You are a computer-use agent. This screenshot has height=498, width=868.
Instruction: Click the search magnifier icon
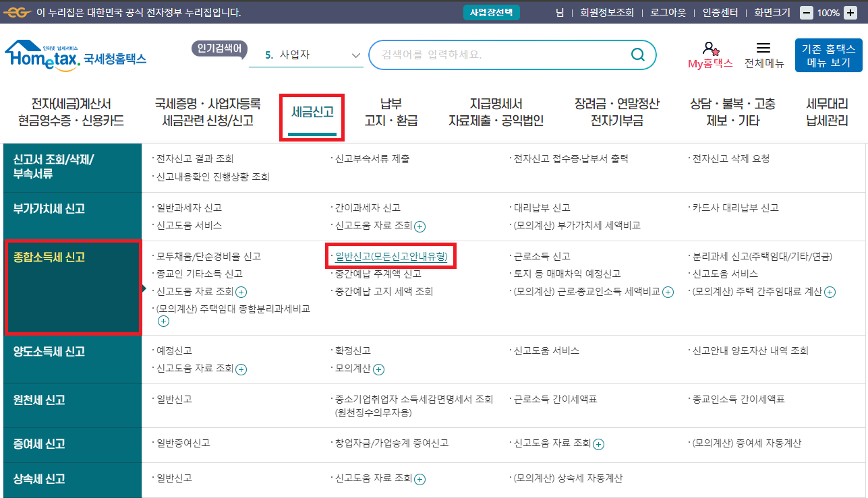point(637,55)
